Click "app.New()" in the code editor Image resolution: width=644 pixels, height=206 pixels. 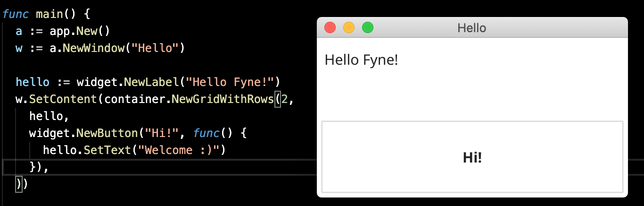(x=80, y=31)
